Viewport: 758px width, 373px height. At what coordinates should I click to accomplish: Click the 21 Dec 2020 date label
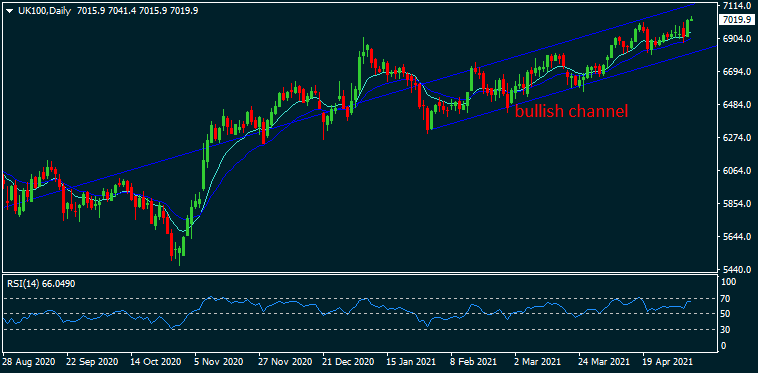point(347,361)
